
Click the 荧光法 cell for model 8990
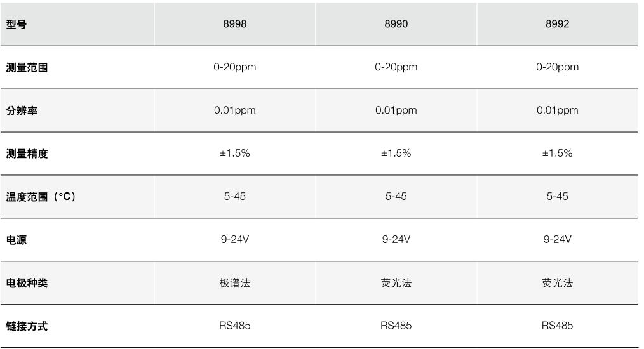pyautogui.click(x=396, y=283)
